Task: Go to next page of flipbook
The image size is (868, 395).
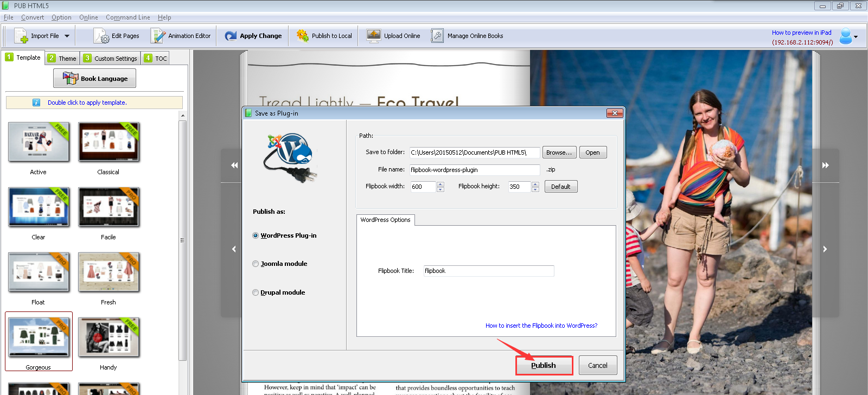Action: 825,249
